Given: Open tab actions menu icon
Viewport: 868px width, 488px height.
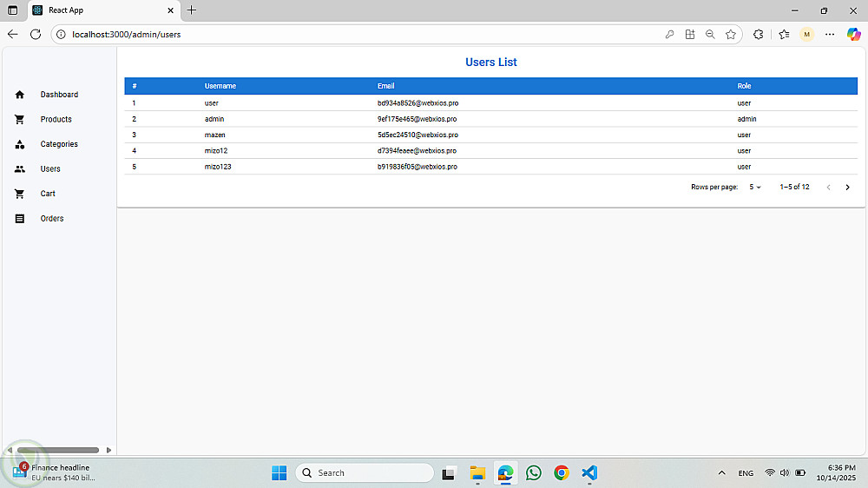Looking at the screenshot, I should point(12,10).
